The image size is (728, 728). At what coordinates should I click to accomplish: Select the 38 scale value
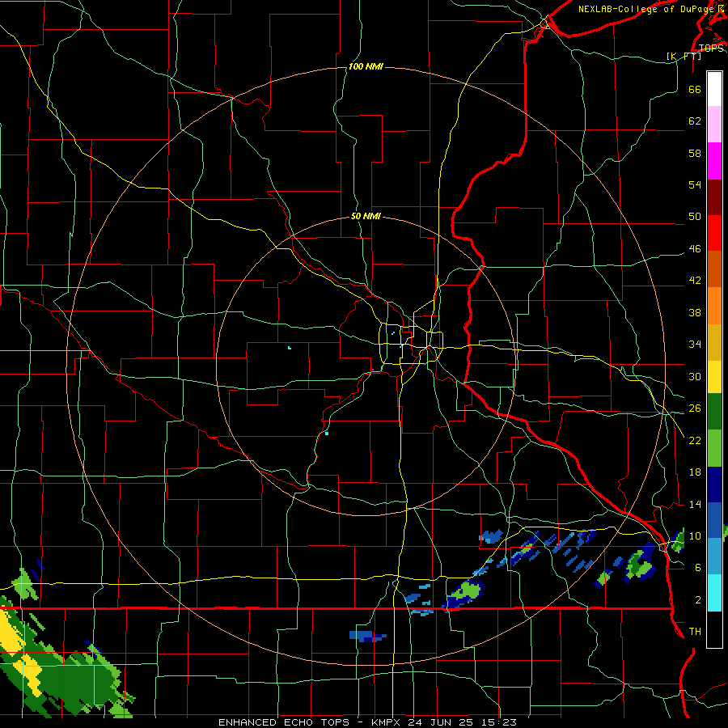(695, 312)
